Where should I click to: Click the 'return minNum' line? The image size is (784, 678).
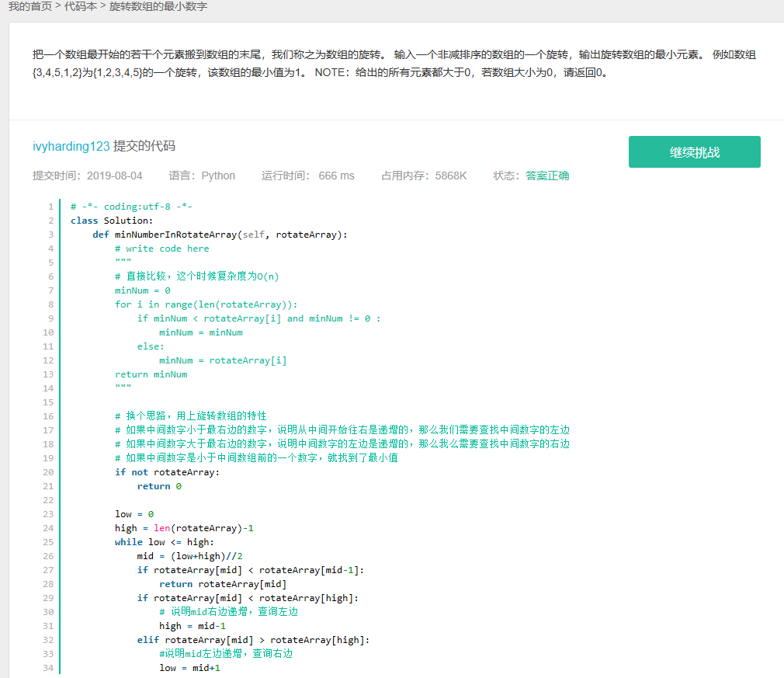(151, 375)
